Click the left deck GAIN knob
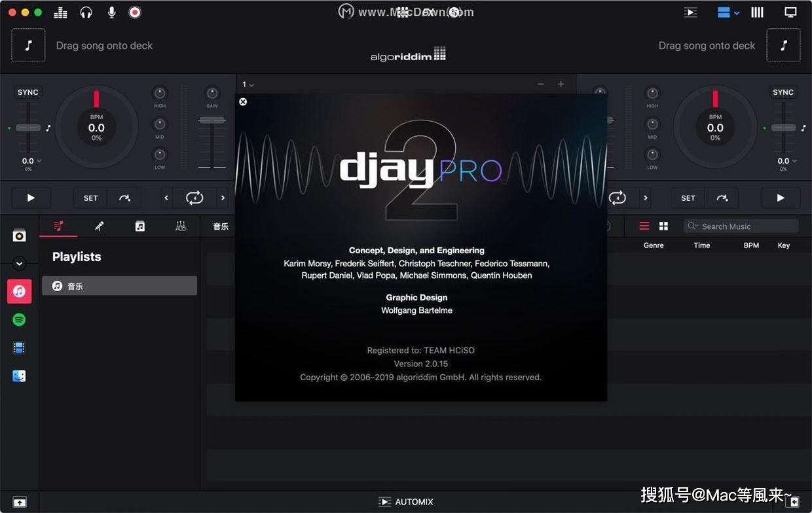 [212, 93]
